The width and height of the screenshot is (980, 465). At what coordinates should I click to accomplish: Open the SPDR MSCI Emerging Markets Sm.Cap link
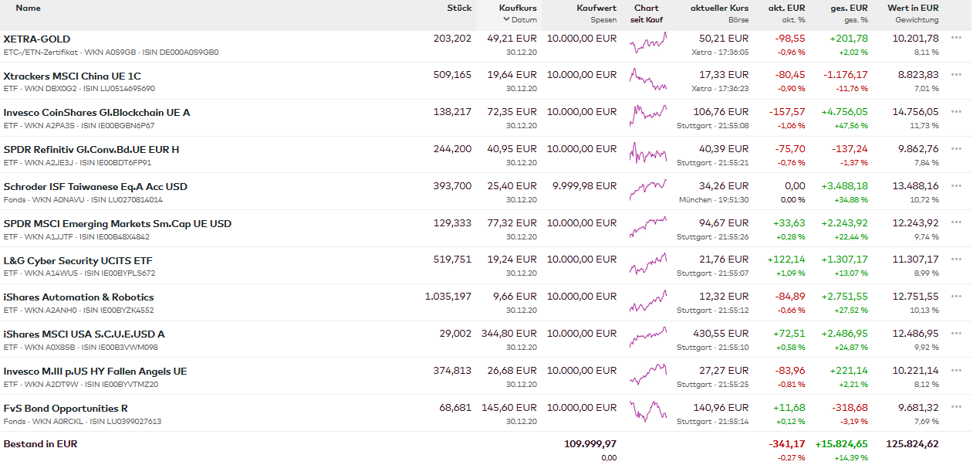(x=117, y=223)
